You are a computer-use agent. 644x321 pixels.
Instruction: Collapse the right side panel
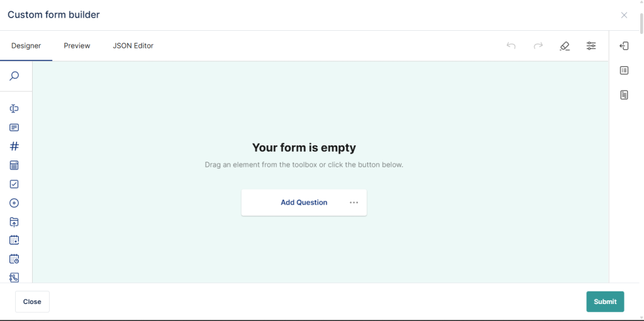coord(624,46)
